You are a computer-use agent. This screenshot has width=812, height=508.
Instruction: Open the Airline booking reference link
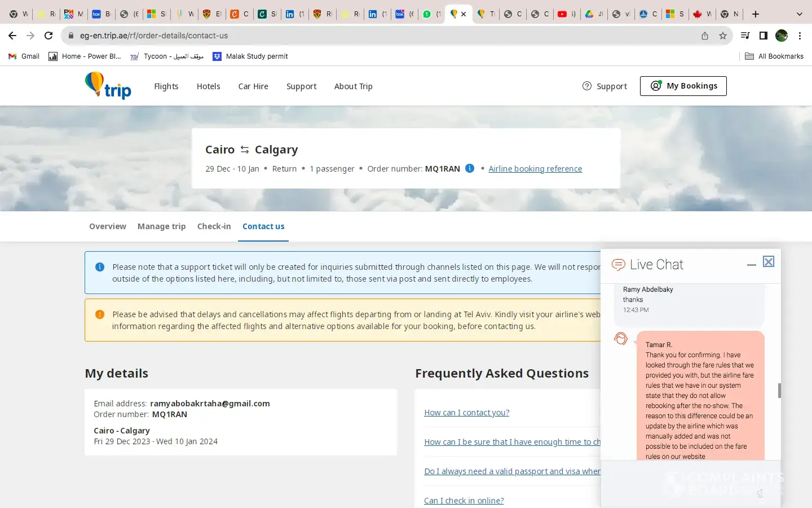(535, 169)
